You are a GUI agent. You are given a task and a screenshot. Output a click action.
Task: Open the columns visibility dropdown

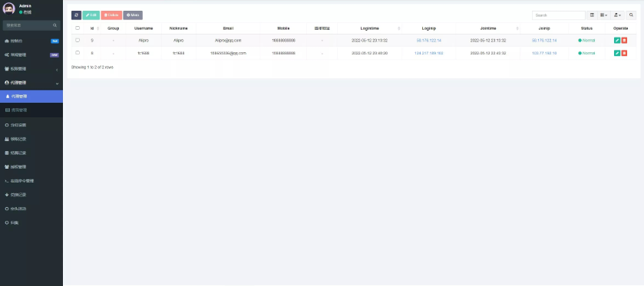click(x=604, y=15)
